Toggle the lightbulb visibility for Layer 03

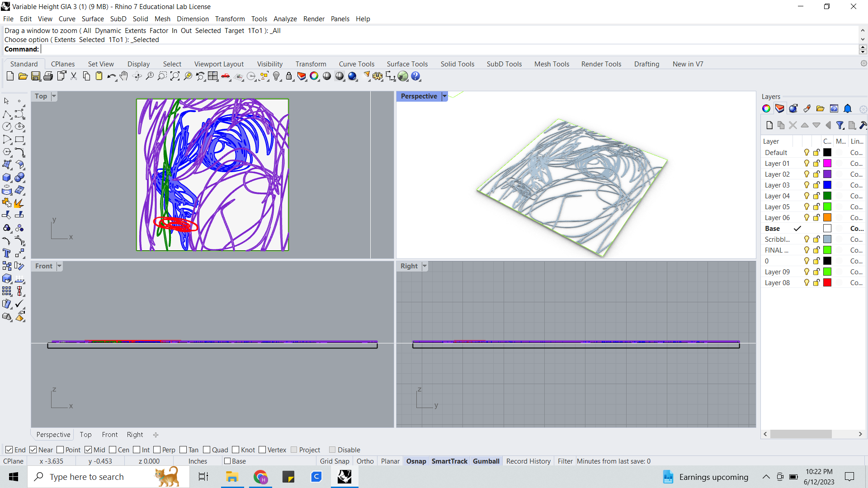[807, 185]
